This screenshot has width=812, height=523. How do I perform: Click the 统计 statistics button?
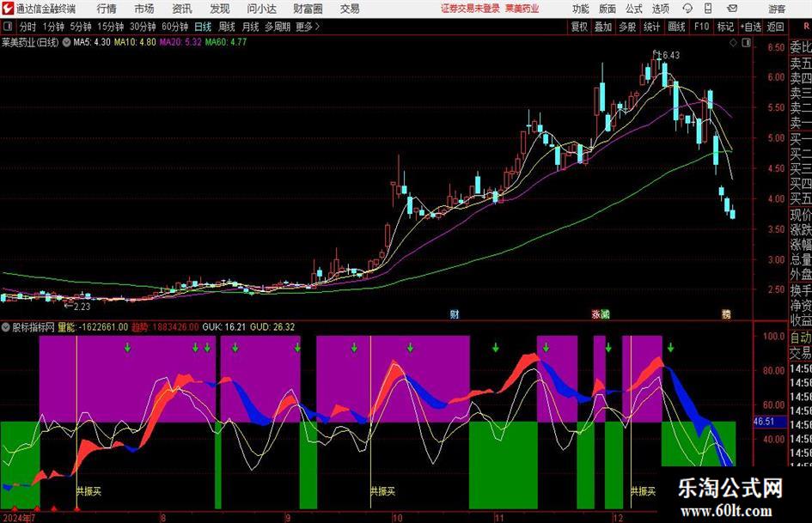click(x=651, y=27)
